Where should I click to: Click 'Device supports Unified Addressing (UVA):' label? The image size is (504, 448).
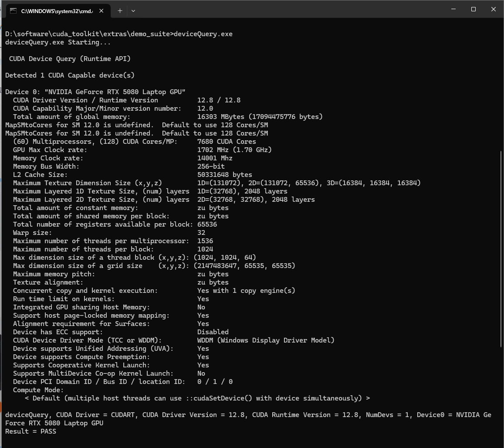pyautogui.click(x=93, y=349)
